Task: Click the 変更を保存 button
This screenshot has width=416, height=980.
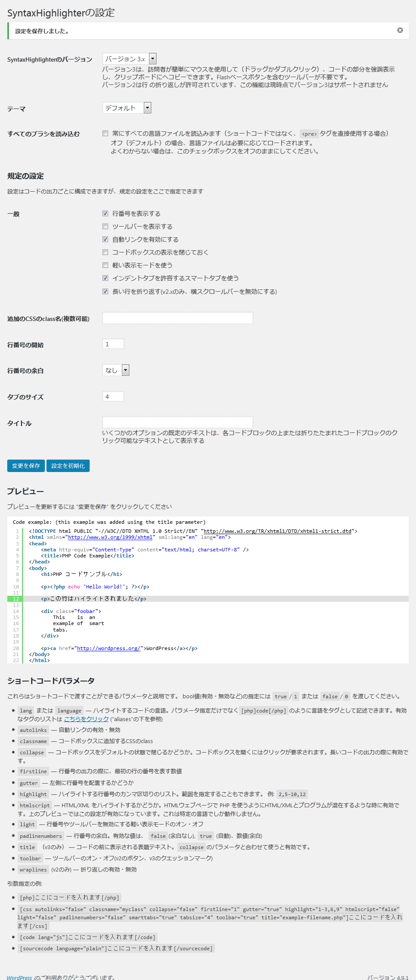Action: tap(26, 466)
